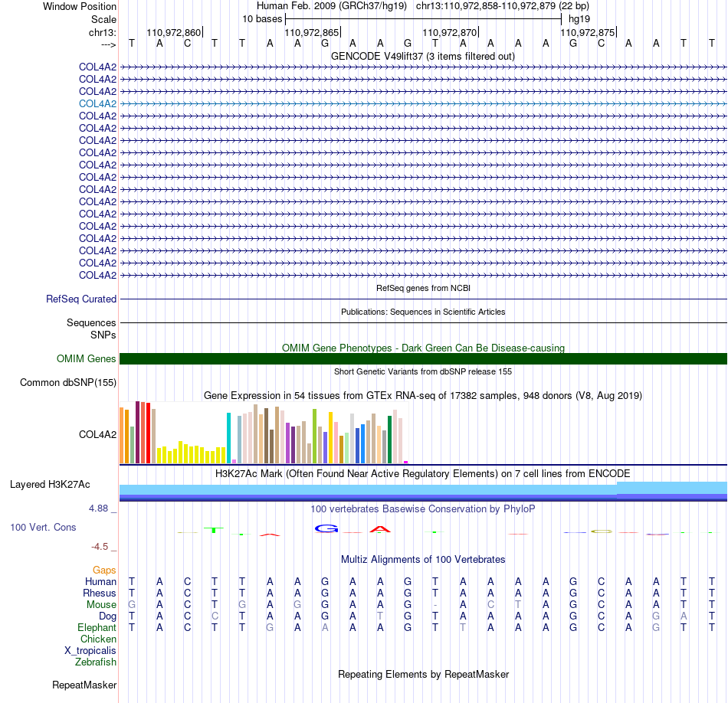Click the Common dbSNP(155) track label
This screenshot has height=703, width=728.
point(67,382)
